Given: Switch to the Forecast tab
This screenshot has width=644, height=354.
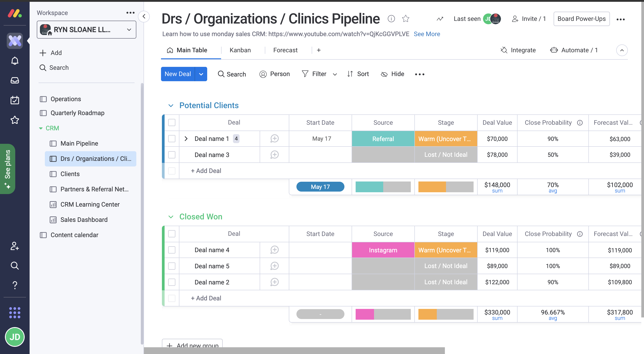Looking at the screenshot, I should (x=285, y=50).
